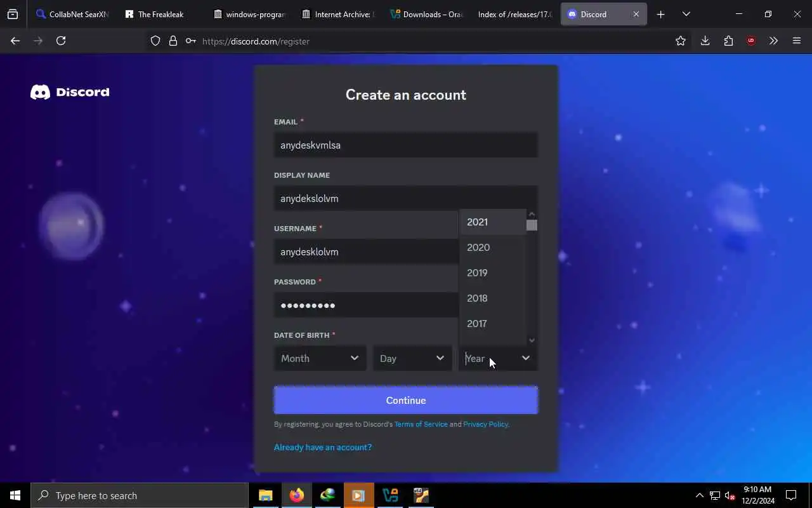This screenshot has height=508, width=812.
Task: Open the Extensions puzzle icon
Action: pyautogui.click(x=728, y=41)
